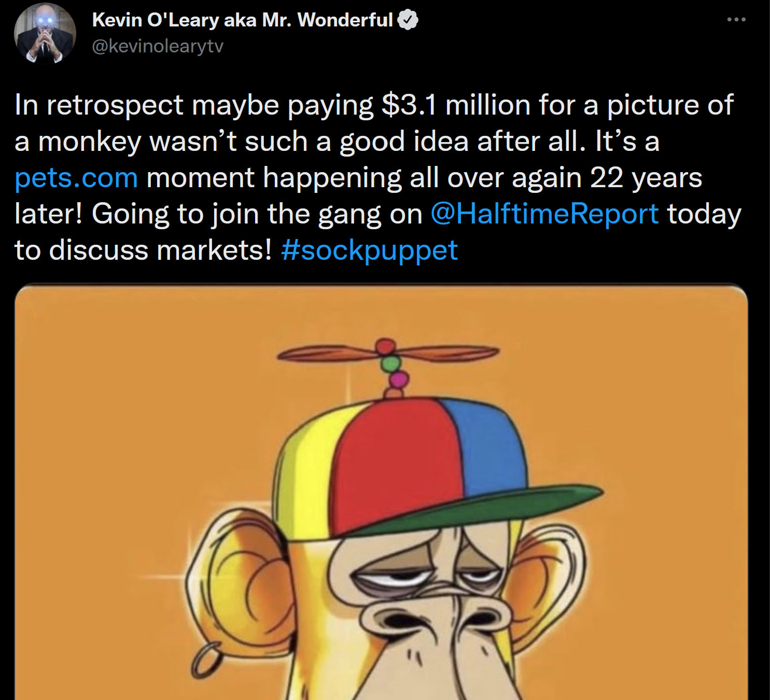Image resolution: width=770 pixels, height=700 pixels.
Task: Click the blue verified checkmark badge
Action: pyautogui.click(x=408, y=20)
